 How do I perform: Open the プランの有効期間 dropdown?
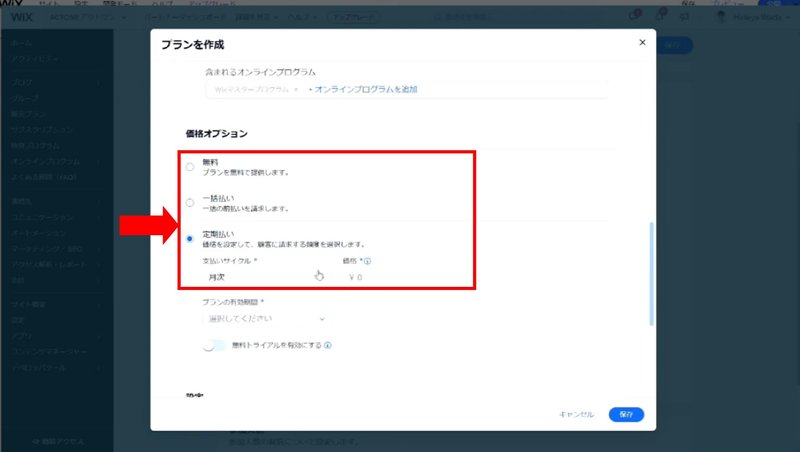264,319
